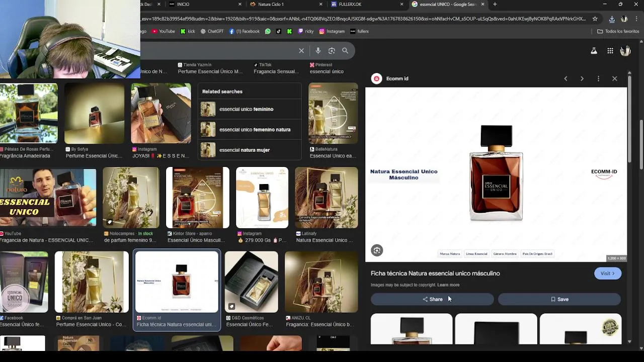Screen dimensions: 644x362
Task: Open a new browser tab
Action: tap(495, 4)
